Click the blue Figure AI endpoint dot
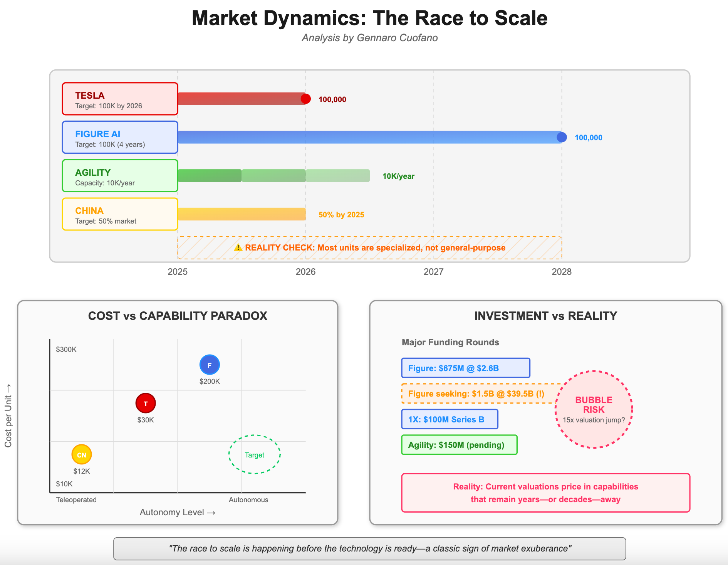This screenshot has height=565, width=728. coord(562,137)
